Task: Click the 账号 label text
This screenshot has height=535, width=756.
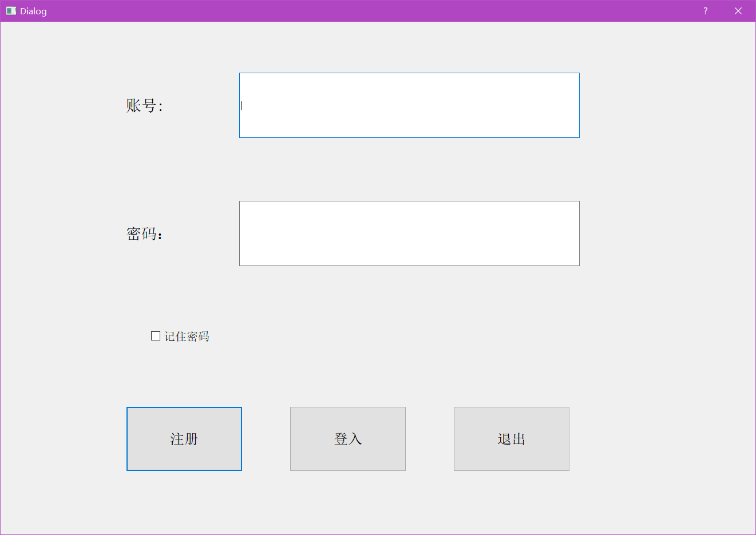Action: 144,105
